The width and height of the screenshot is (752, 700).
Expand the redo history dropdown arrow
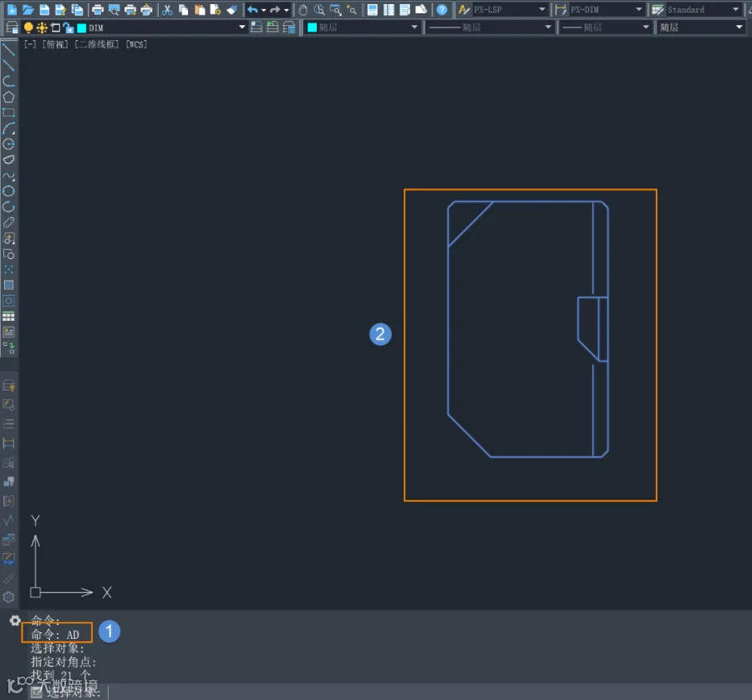tap(287, 9)
